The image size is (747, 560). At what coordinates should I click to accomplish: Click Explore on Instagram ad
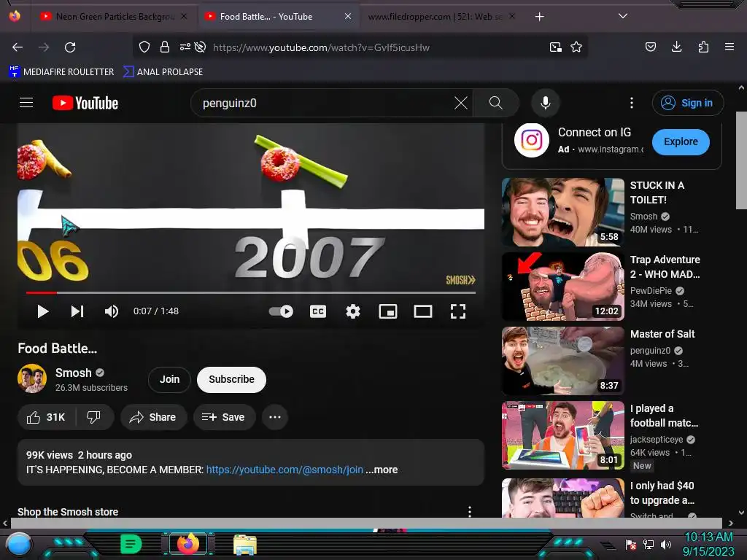pos(681,142)
